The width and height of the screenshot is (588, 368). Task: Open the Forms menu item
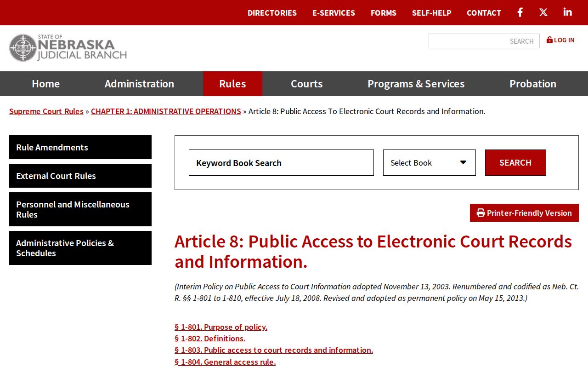point(384,13)
